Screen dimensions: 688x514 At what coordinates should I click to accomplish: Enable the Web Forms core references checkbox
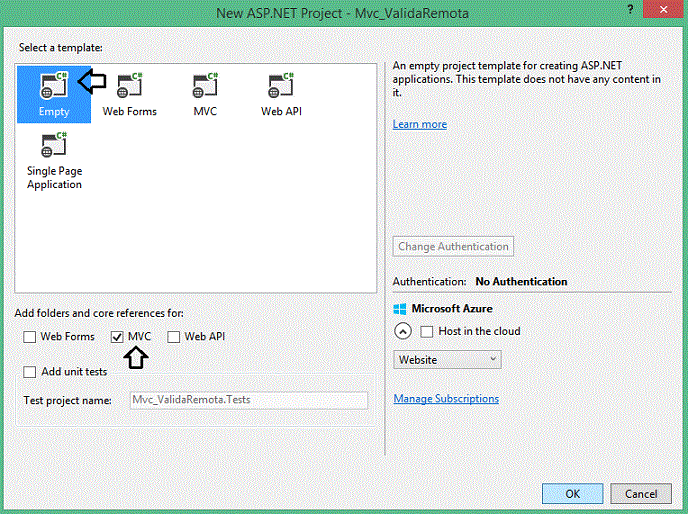click(x=29, y=337)
